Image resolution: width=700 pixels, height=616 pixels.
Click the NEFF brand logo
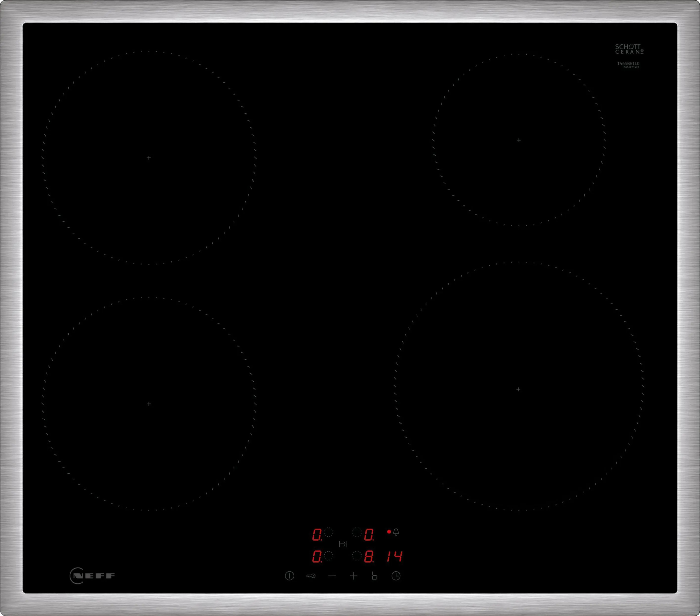click(92, 576)
